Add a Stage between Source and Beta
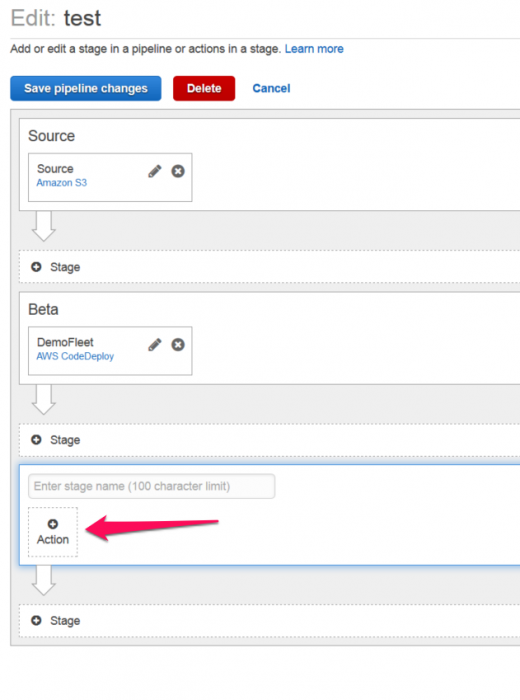 point(56,267)
